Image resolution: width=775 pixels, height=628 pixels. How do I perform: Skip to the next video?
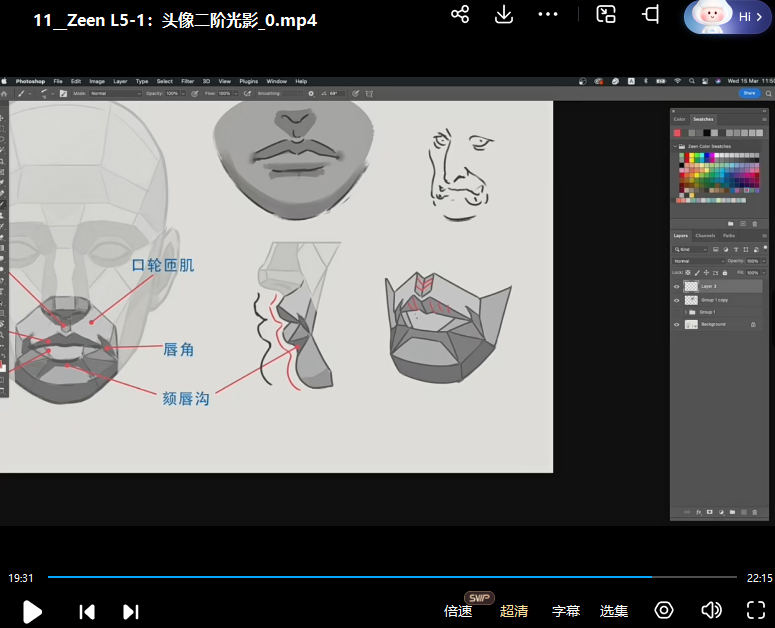tap(130, 611)
